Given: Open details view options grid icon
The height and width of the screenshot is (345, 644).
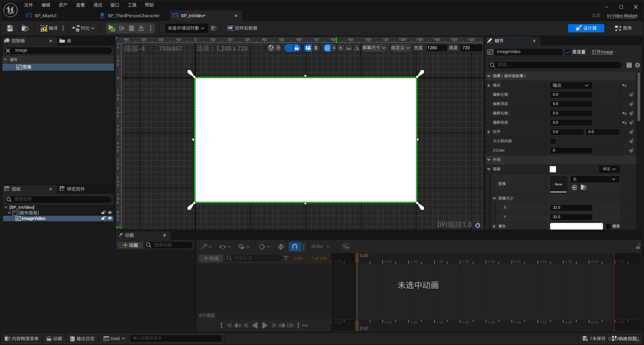Looking at the screenshot, I should pos(629,65).
